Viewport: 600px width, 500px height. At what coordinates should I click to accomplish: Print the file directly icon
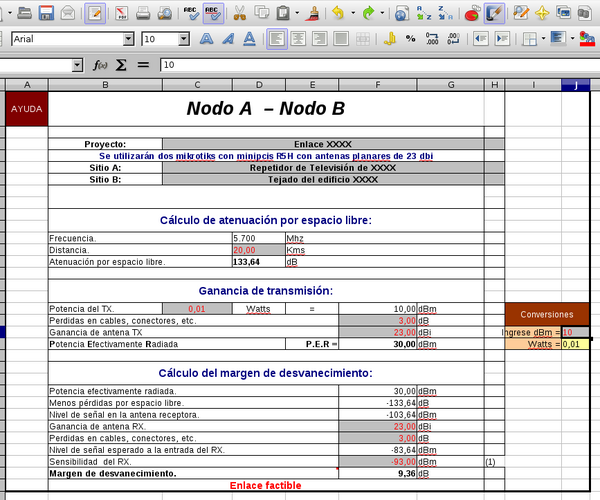[143, 13]
